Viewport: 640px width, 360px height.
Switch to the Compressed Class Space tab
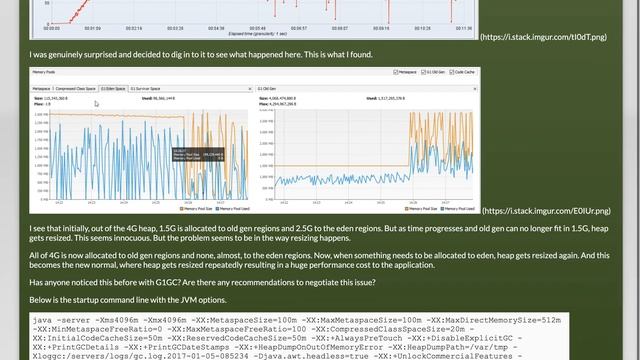point(75,89)
